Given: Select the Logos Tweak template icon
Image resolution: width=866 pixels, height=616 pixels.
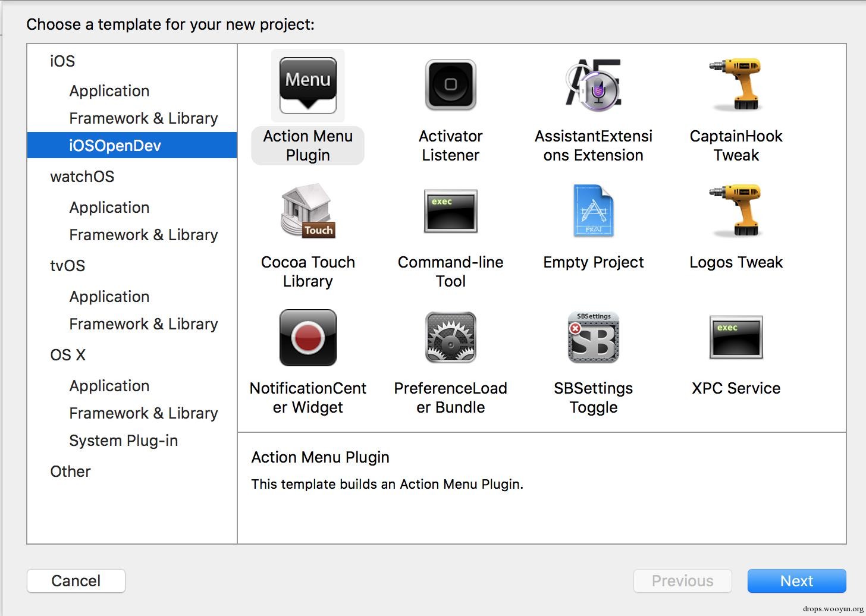Looking at the screenshot, I should coord(736,210).
